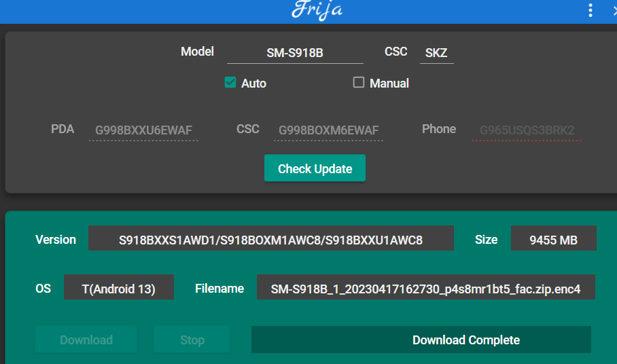617x364 pixels.
Task: Click the OS label
Action: pos(43,289)
